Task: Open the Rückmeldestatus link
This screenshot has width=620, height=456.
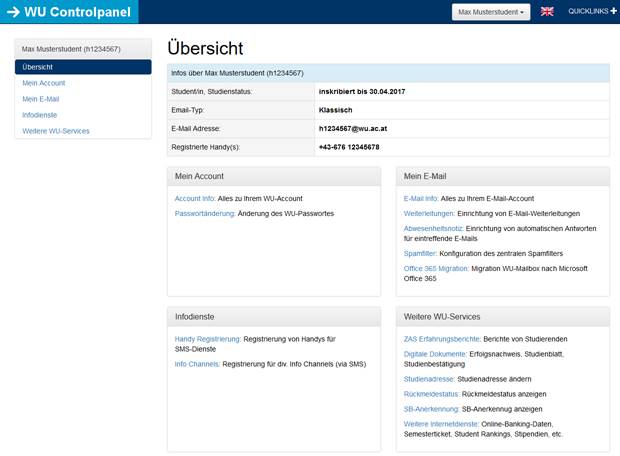Action: 431,394
